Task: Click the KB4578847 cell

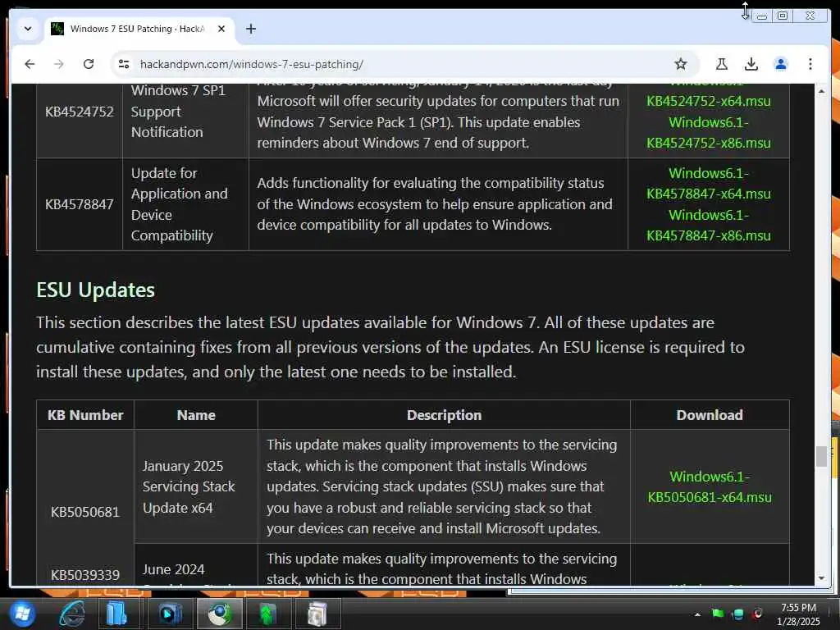Action: [x=80, y=204]
